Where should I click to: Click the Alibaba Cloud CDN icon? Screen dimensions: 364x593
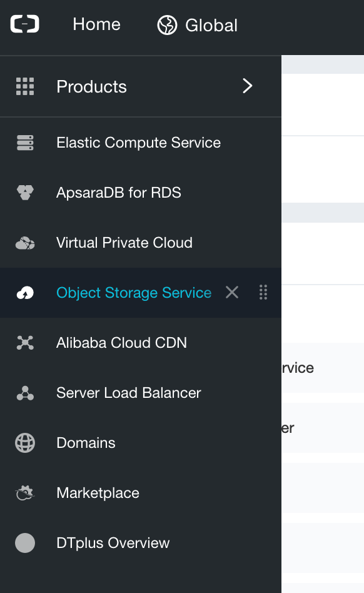point(24,342)
